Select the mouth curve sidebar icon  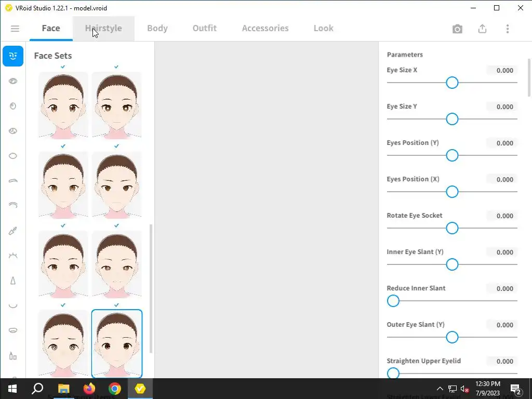(13, 305)
